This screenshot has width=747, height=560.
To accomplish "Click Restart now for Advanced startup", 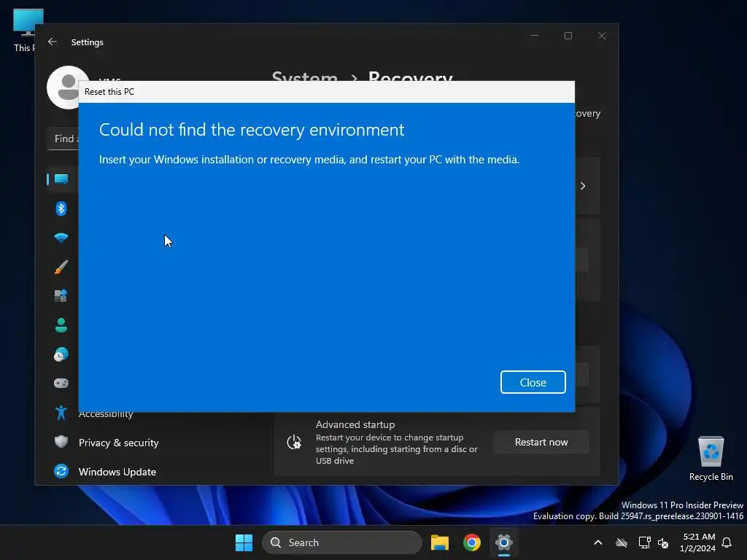I will pyautogui.click(x=541, y=442).
